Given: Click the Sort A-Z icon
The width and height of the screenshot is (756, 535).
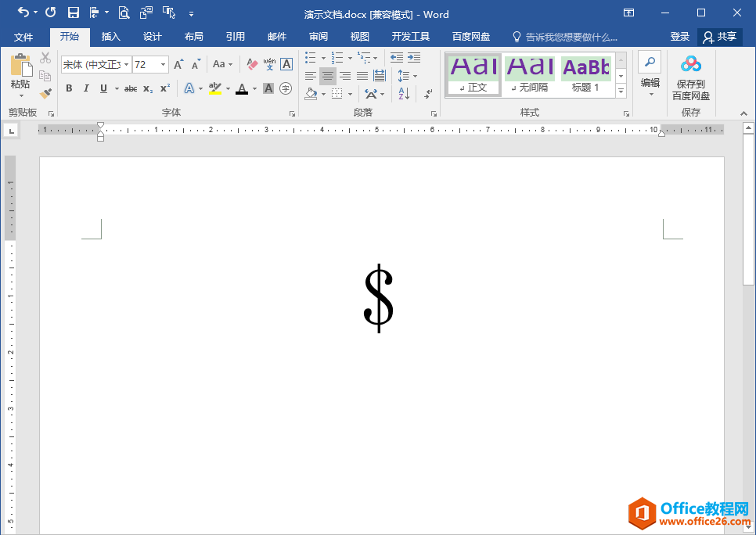Looking at the screenshot, I should click(404, 94).
